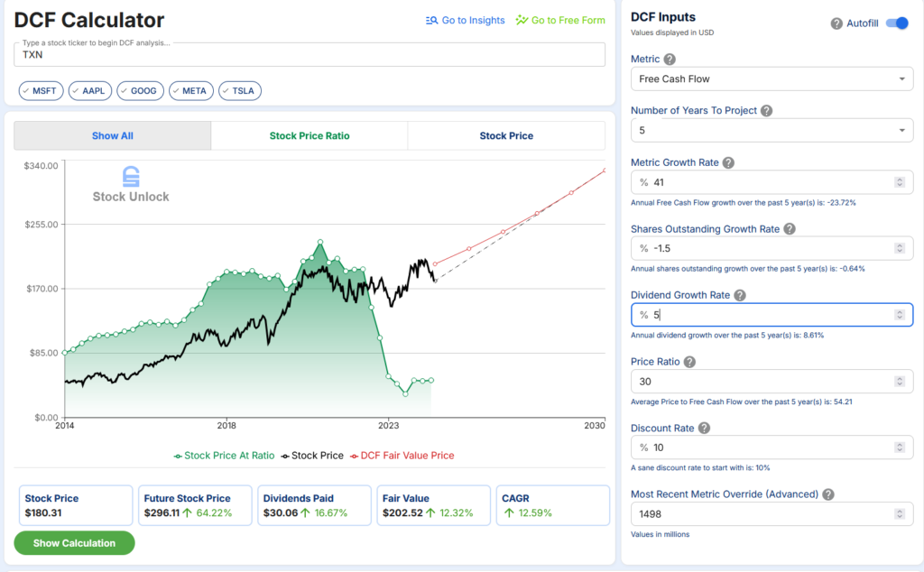
Task: Select the TSLA ticker chip
Action: coord(240,91)
